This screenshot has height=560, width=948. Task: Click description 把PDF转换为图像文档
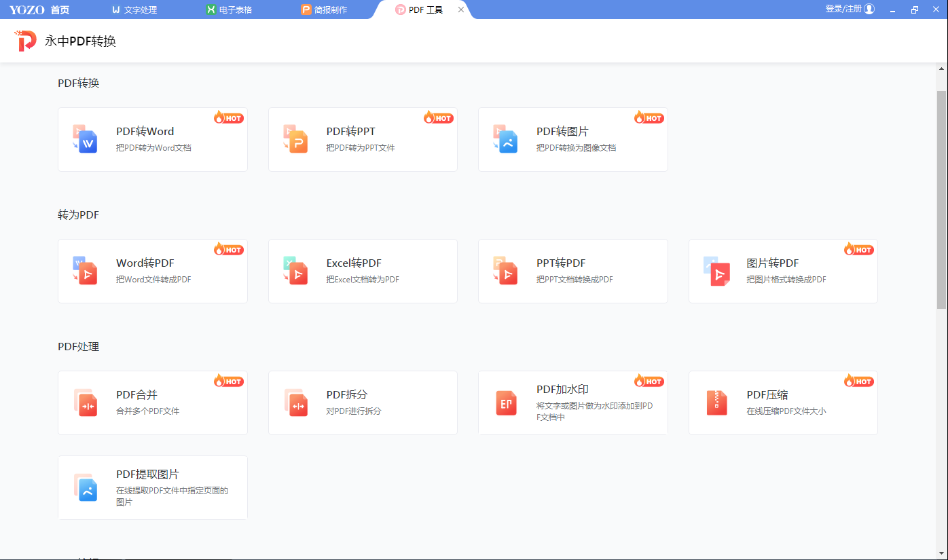(x=577, y=148)
